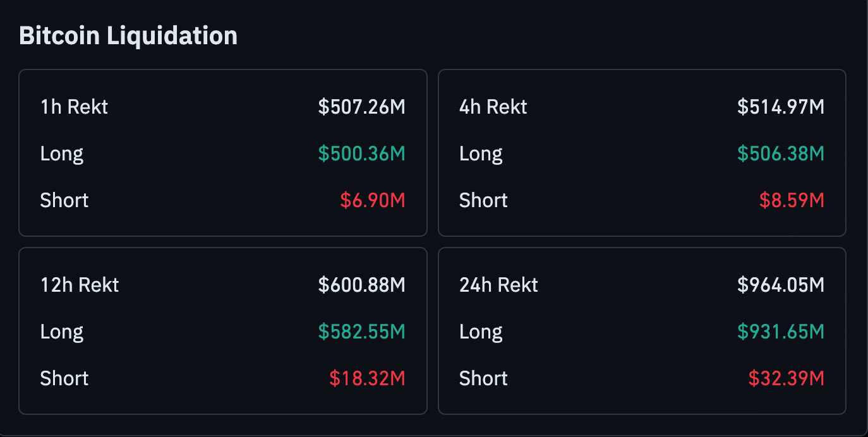Select the 24h Rekt total $964.05M

[x=780, y=285]
